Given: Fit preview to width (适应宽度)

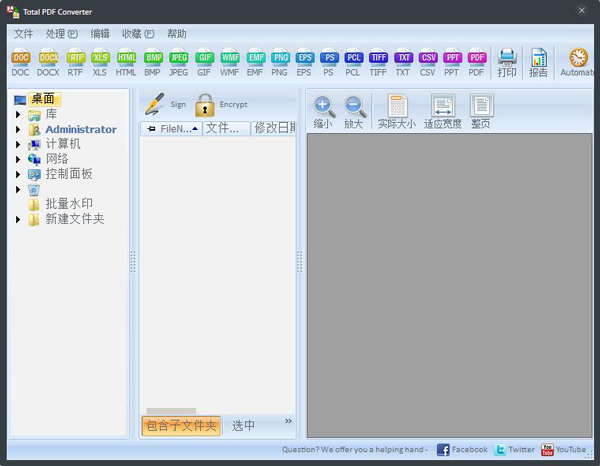Looking at the screenshot, I should [443, 112].
